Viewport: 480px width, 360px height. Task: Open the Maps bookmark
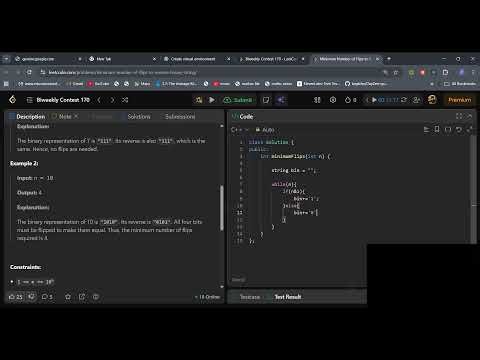pyautogui.click(x=142, y=84)
